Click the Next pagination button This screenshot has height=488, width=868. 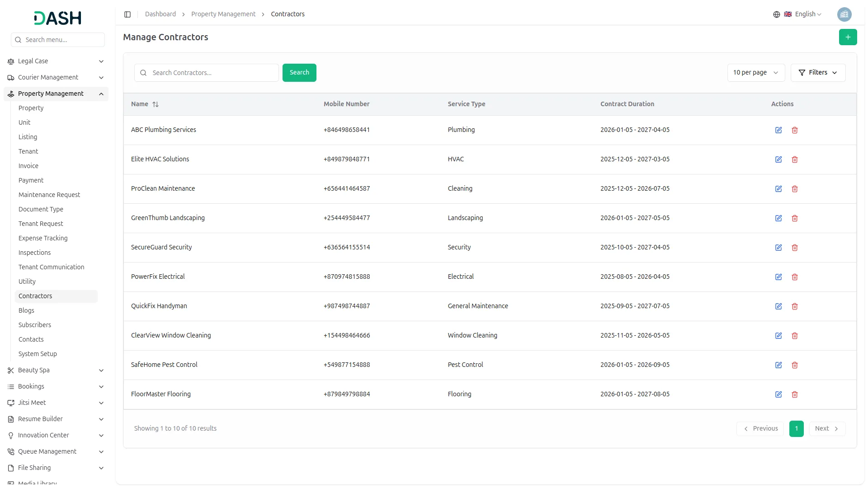tap(826, 429)
